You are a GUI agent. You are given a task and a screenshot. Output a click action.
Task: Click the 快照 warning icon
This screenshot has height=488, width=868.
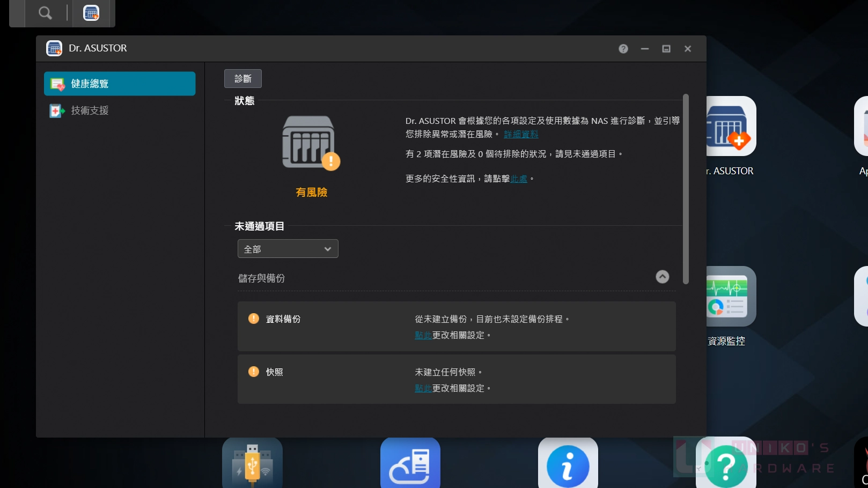(x=254, y=372)
